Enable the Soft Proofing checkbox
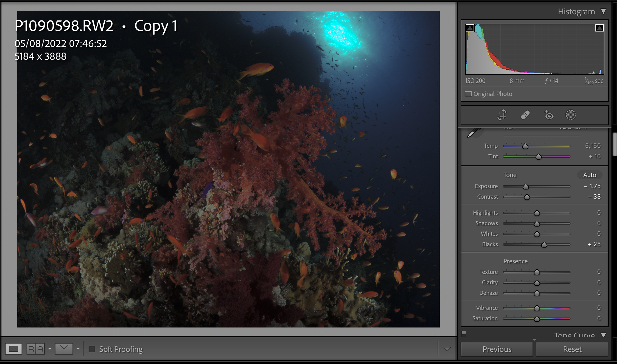 [x=92, y=349]
